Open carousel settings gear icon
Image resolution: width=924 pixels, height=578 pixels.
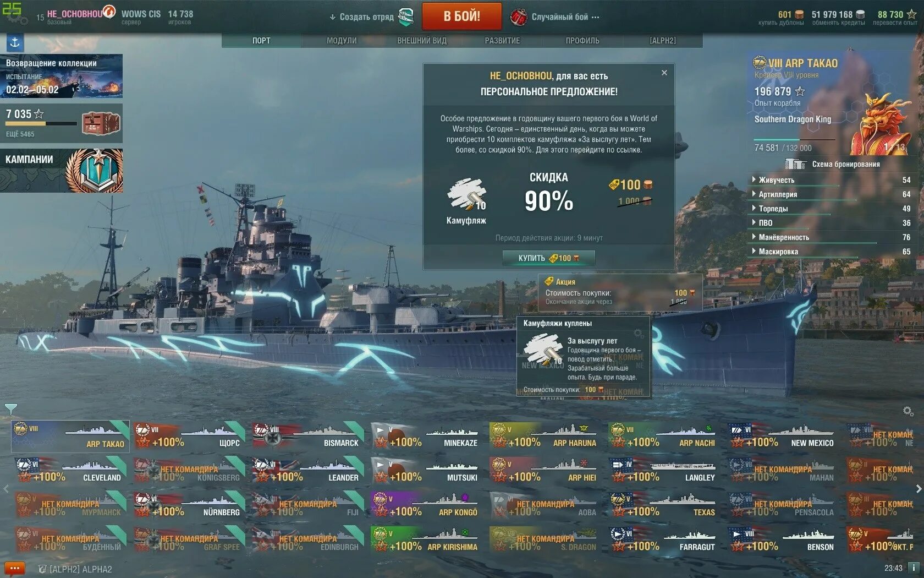tap(908, 411)
